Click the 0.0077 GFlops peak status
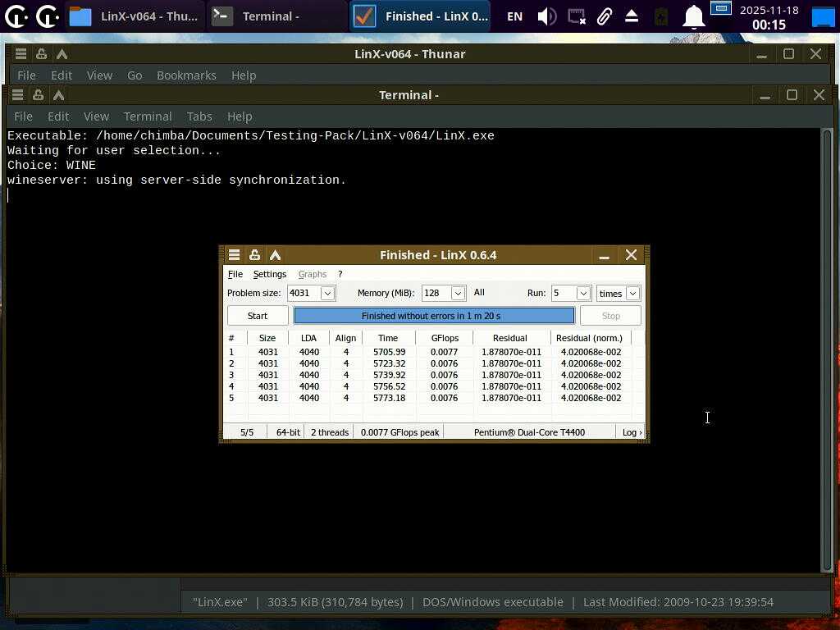 (399, 432)
